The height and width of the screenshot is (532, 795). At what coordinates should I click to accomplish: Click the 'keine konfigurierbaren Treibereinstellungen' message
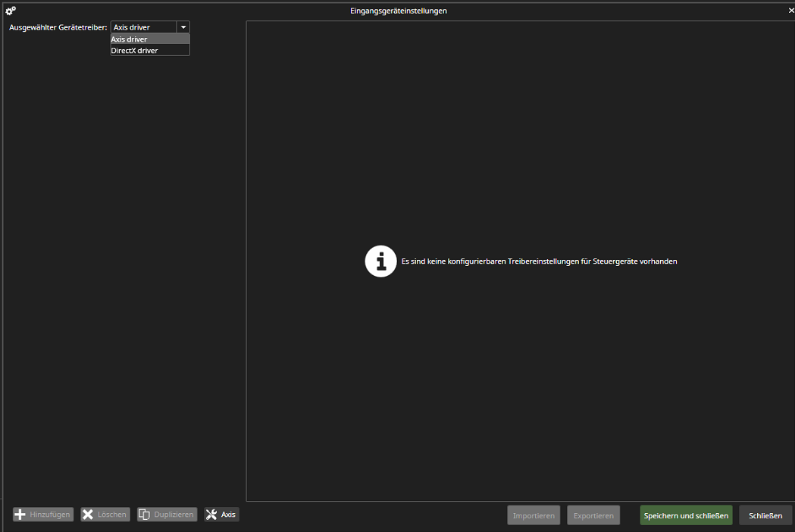540,261
